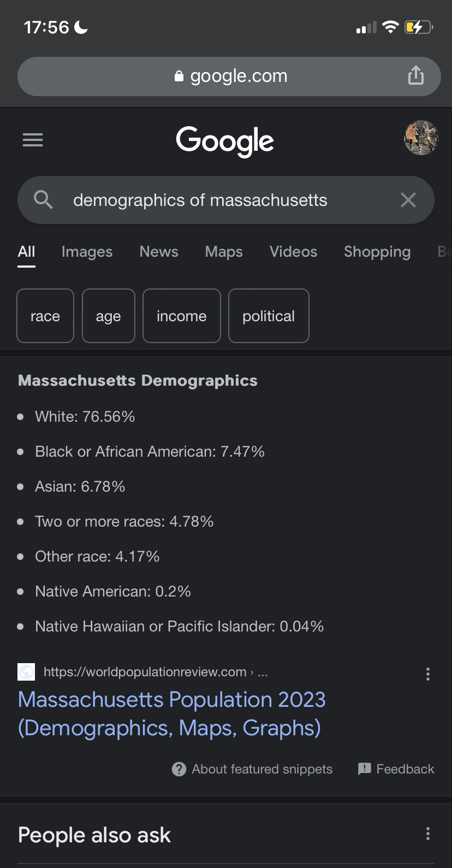The height and width of the screenshot is (868, 452).
Task: Switch to the Images tab
Action: (87, 252)
